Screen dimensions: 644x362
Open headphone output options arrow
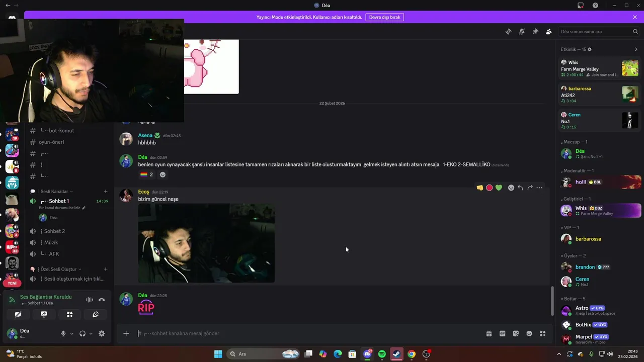click(91, 333)
